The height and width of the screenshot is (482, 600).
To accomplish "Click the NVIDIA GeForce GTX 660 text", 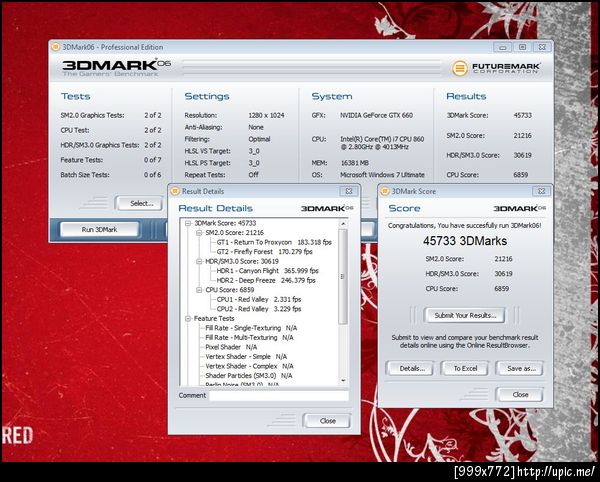I will click(377, 115).
